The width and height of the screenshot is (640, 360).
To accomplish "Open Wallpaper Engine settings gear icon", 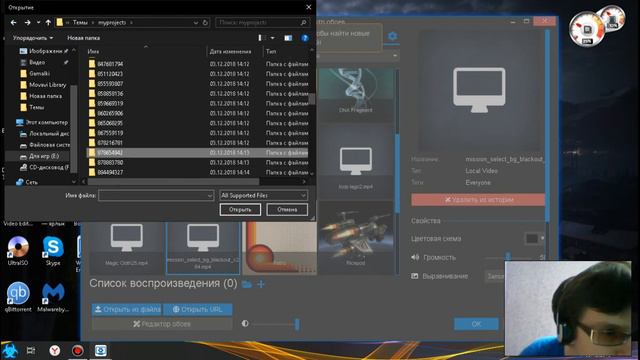I will 392,36.
